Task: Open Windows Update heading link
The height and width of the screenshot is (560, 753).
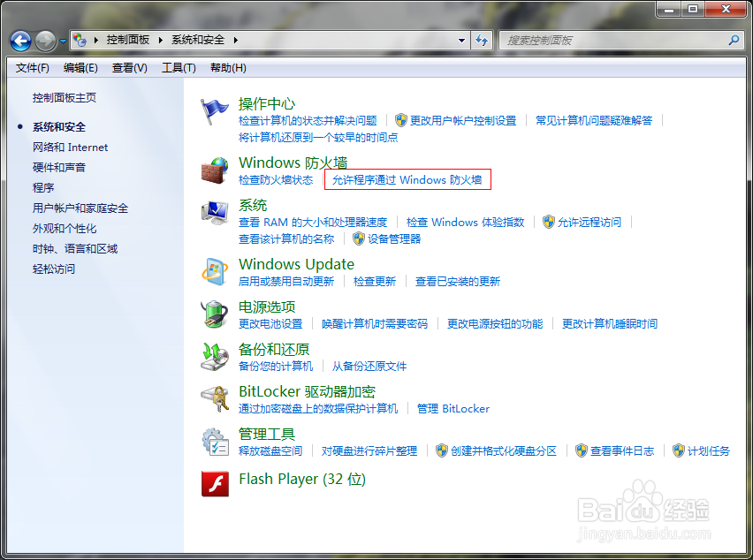Action: [x=296, y=264]
